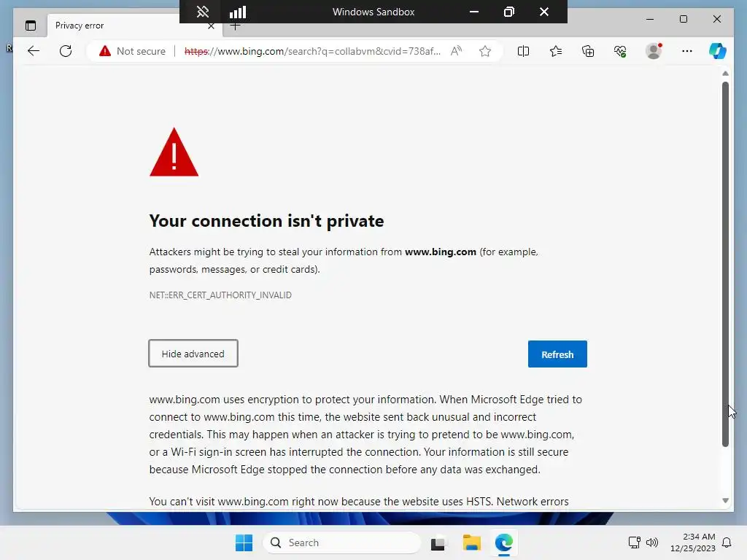Open the Collections icon
This screenshot has width=747, height=560.
click(588, 51)
